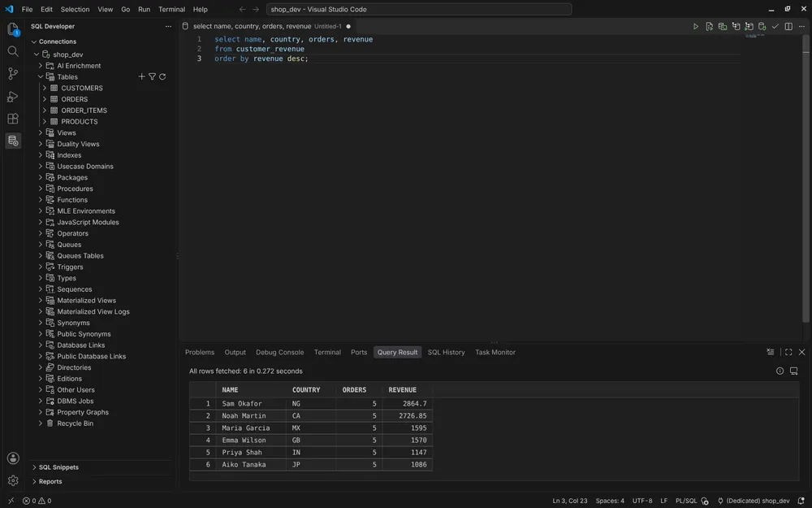
Task: Switch to the SQL History tab
Action: pos(447,353)
